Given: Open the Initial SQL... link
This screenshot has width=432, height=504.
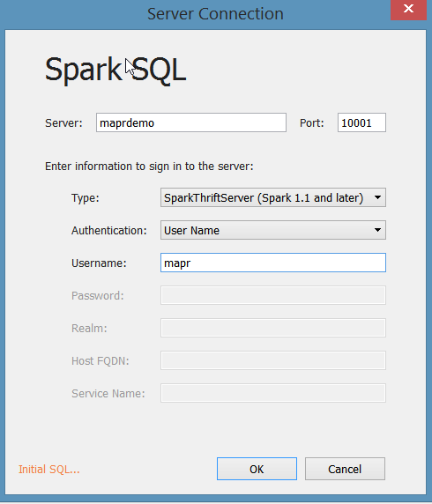Looking at the screenshot, I should [48, 470].
